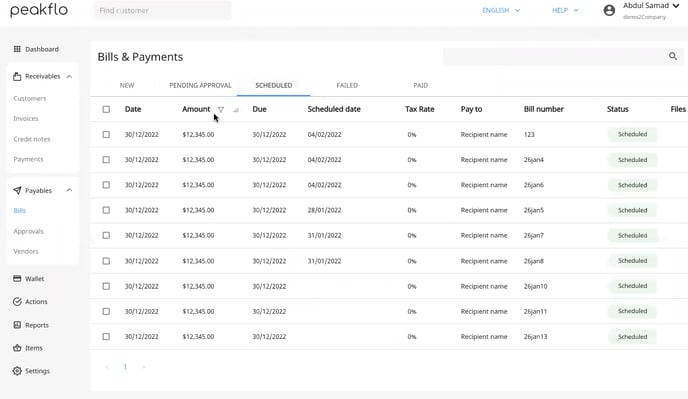
Task: Click the Bill number column header
Action: click(544, 109)
